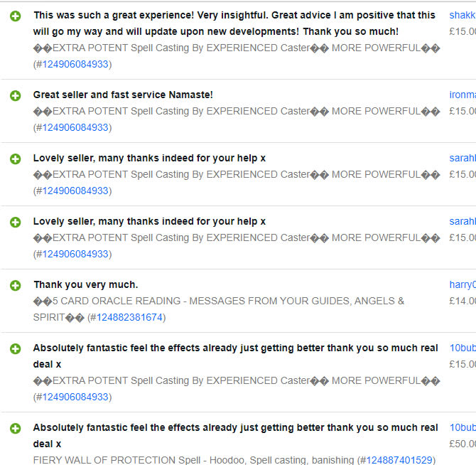View buyer profile starting with 'ironma'

(x=463, y=95)
